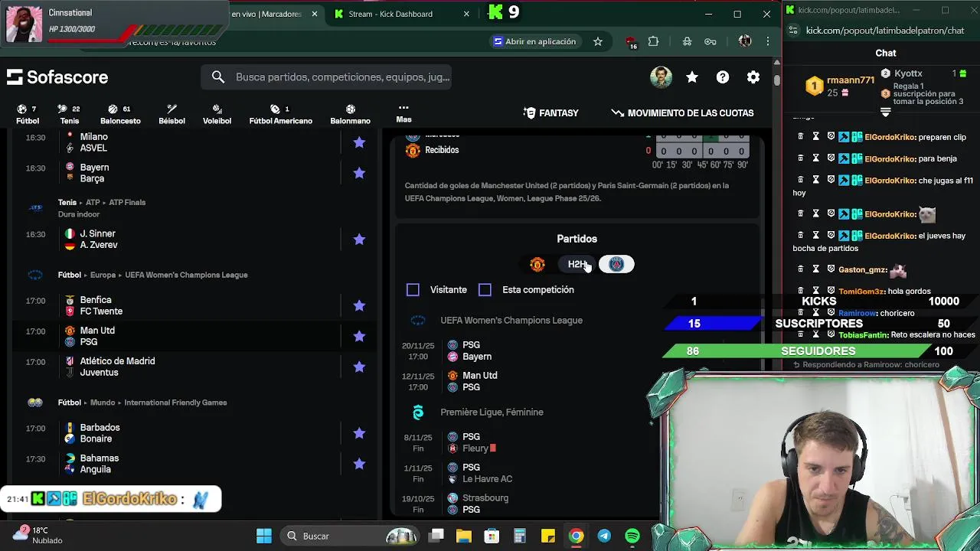The width and height of the screenshot is (980, 551).
Task: Toggle favorite star for Atlético de Madrid vs Juventus
Action: [x=359, y=367]
